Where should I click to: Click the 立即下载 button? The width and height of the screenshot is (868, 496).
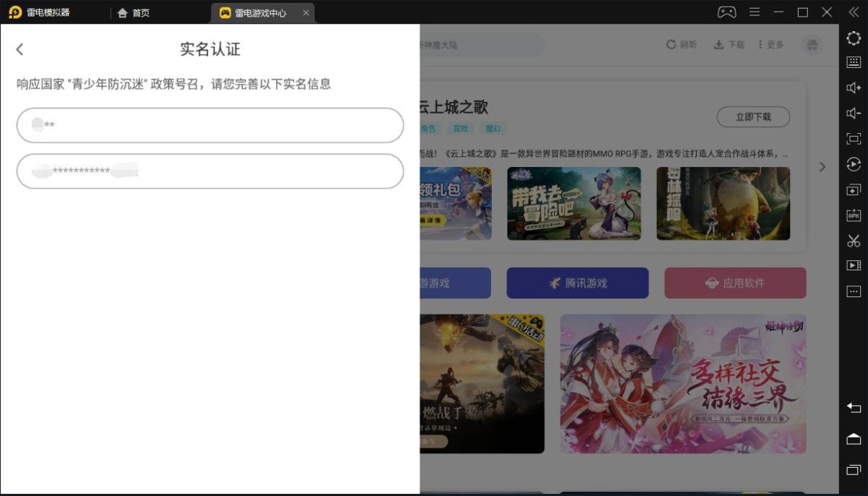pyautogui.click(x=753, y=116)
